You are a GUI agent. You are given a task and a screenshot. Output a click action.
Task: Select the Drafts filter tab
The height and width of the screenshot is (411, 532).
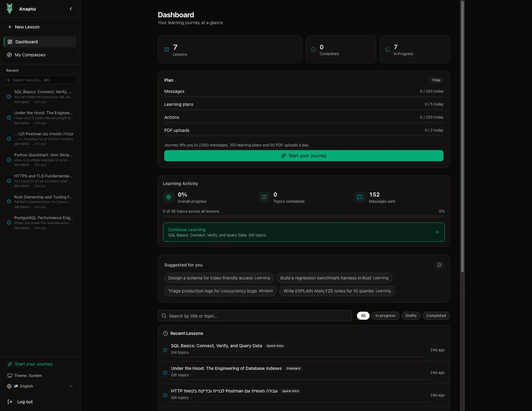click(411, 316)
